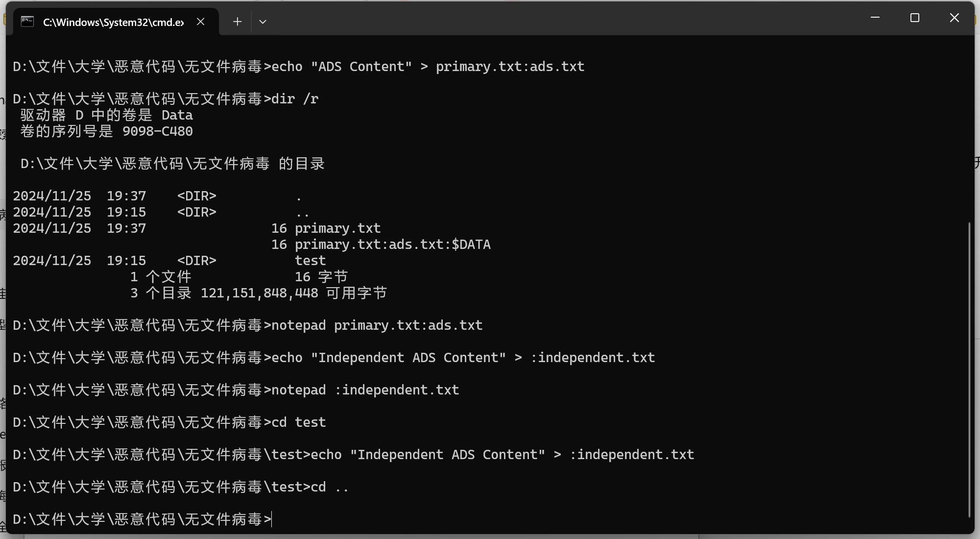Maximize the terminal window
980x539 pixels.
pyautogui.click(x=915, y=18)
